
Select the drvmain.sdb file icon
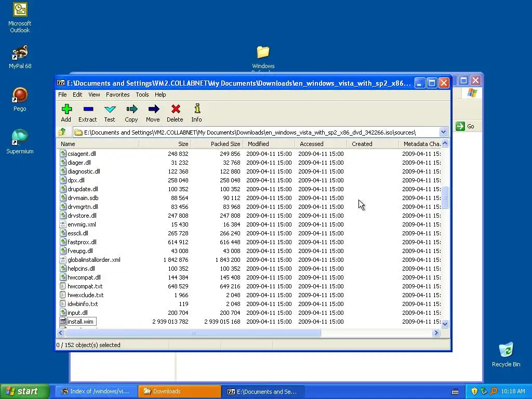tap(63, 197)
